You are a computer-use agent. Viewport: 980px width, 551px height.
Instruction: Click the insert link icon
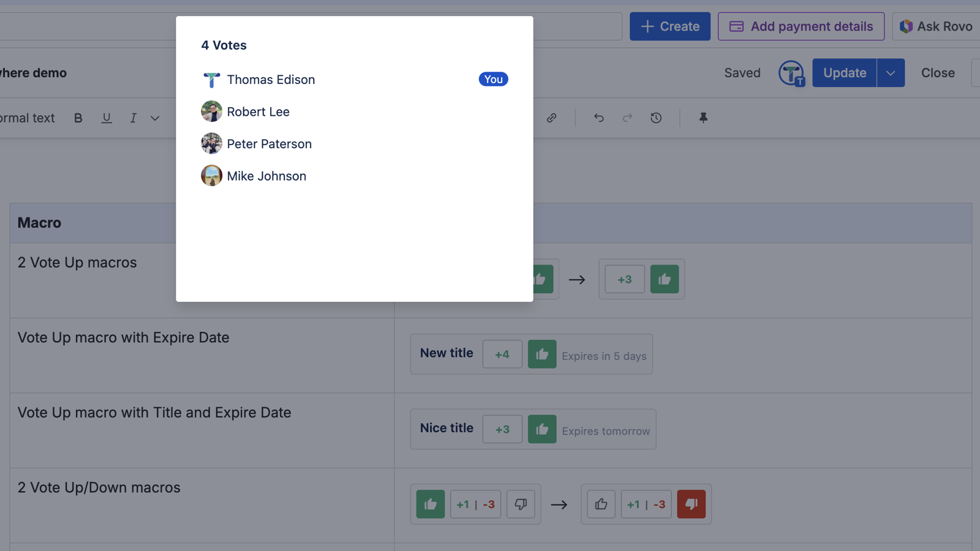[x=551, y=118]
